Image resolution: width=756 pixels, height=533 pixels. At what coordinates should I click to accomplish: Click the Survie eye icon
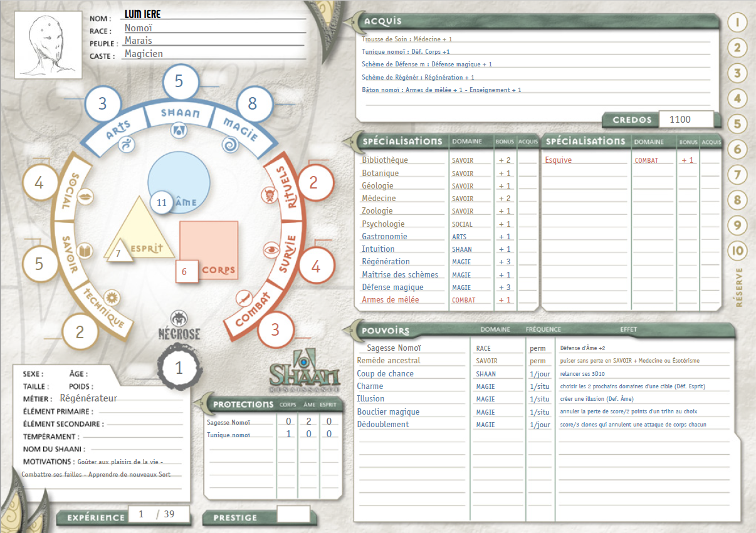(270, 249)
